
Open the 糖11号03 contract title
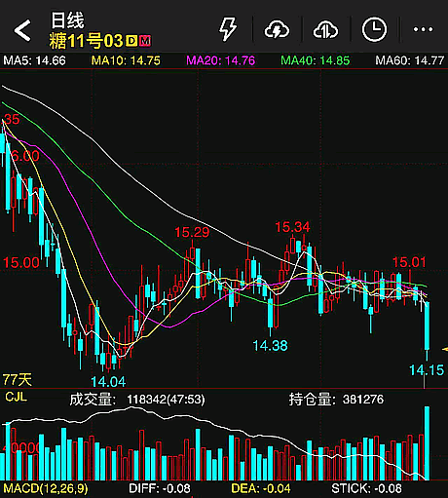pos(86,41)
